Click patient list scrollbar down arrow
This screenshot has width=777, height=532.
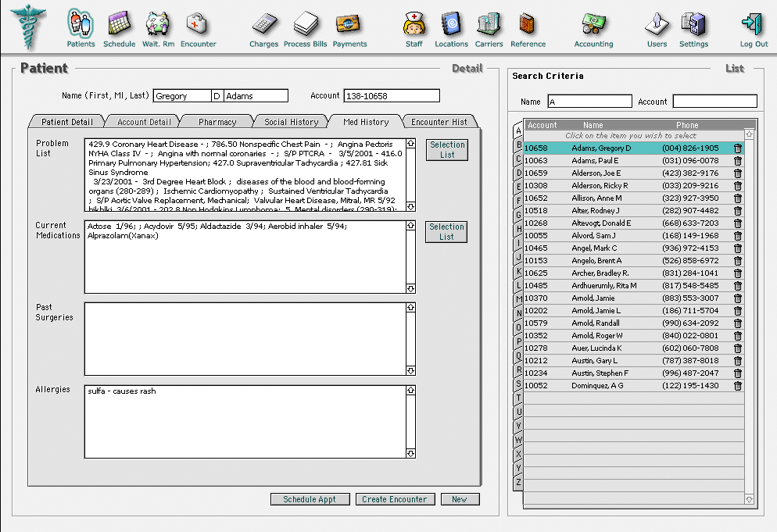coord(749,500)
